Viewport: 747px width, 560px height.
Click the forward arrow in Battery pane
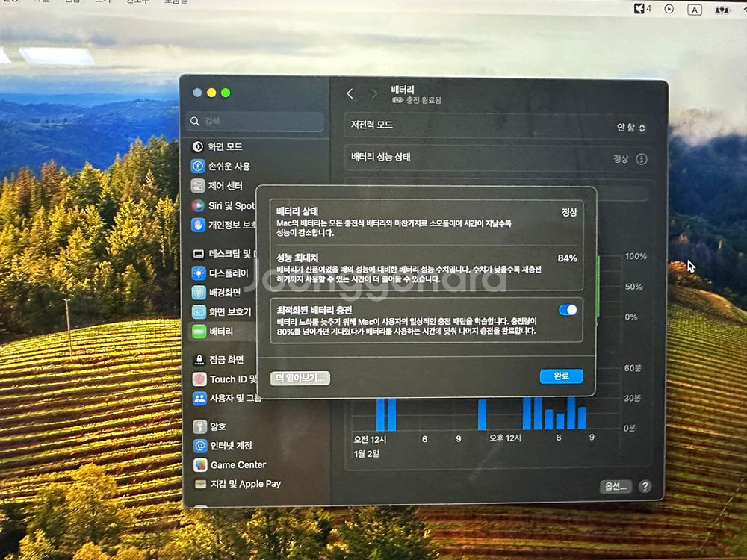(x=374, y=94)
